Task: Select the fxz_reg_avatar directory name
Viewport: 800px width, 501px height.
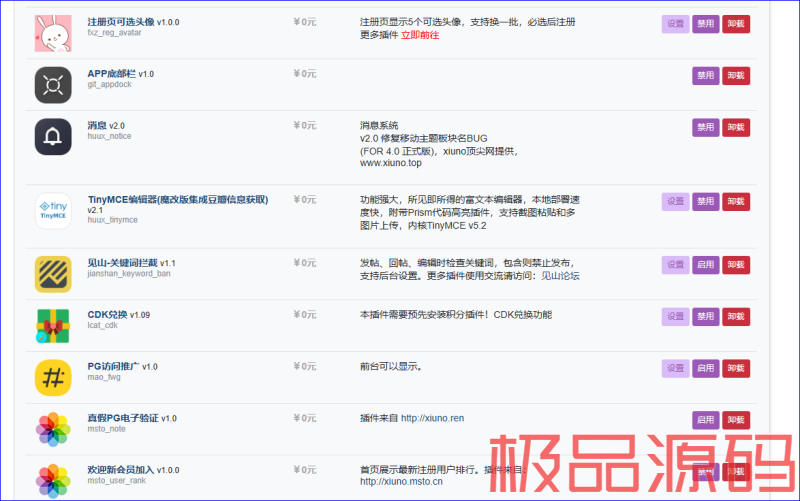Action: (114, 33)
